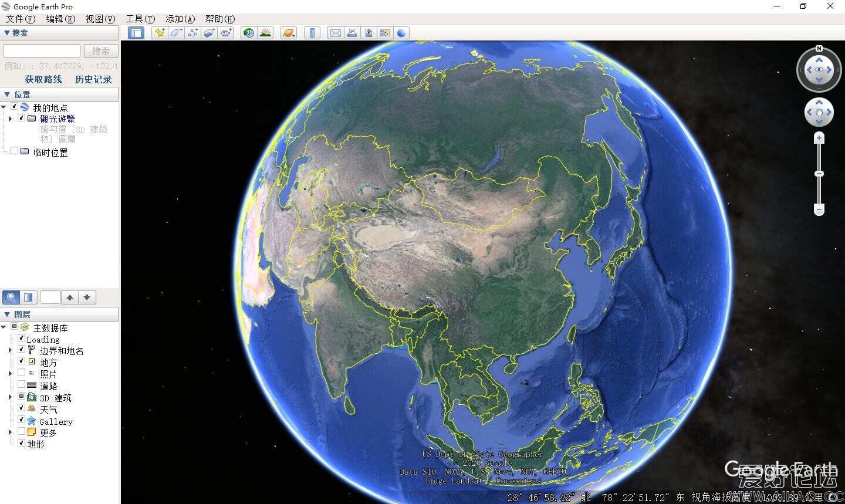Viewport: 845px width, 504px height.
Task: Collapse the 搜索 panel
Action: pos(7,33)
